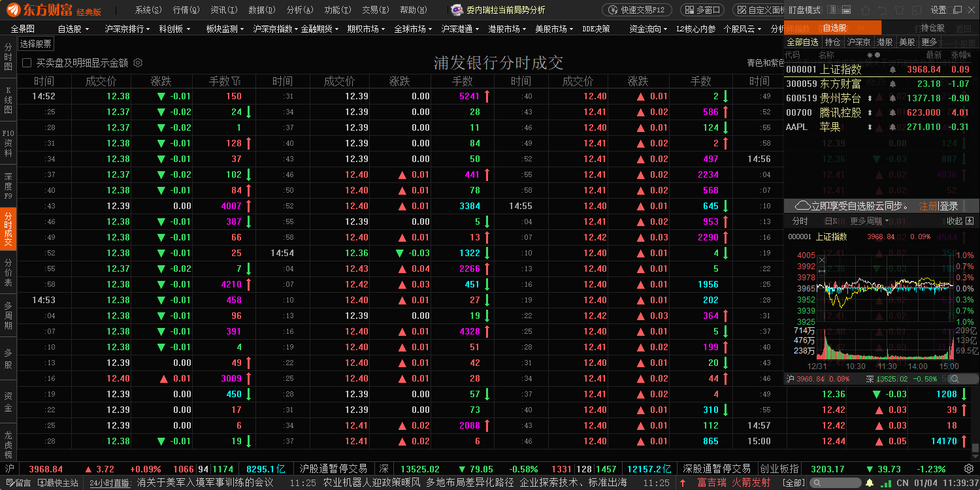Switch to 港股 watchlist tab
980x490 pixels.
885,42
